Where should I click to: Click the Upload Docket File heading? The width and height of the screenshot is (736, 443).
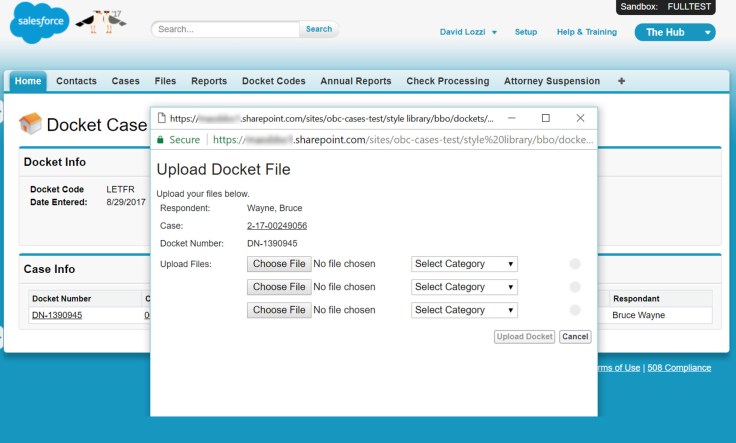point(223,169)
